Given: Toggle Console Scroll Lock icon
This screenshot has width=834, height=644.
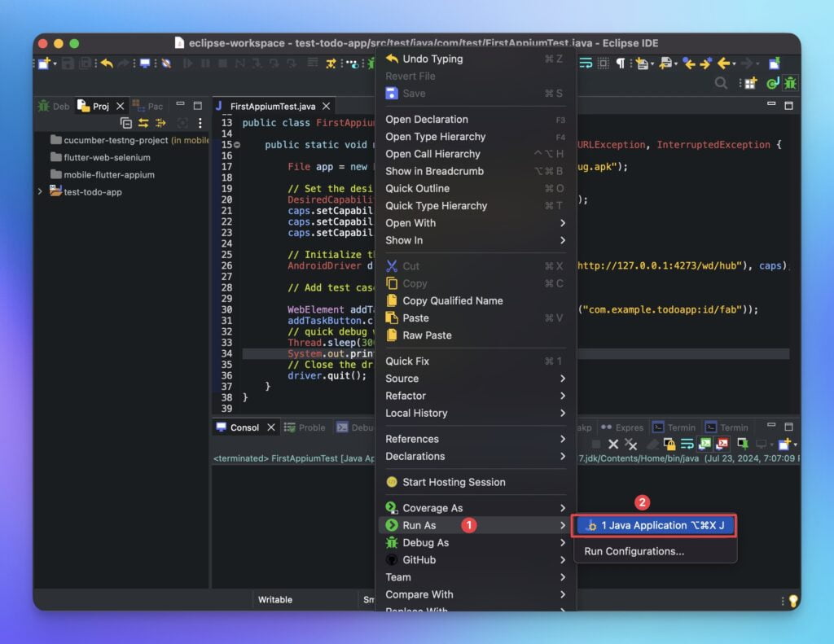Looking at the screenshot, I should (669, 444).
